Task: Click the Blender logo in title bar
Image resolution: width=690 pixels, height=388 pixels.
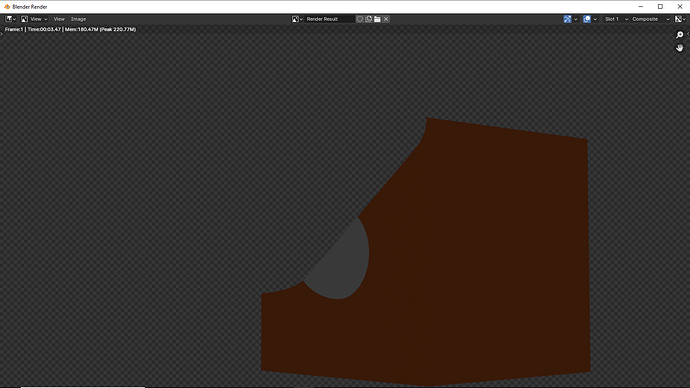Action: [7, 7]
